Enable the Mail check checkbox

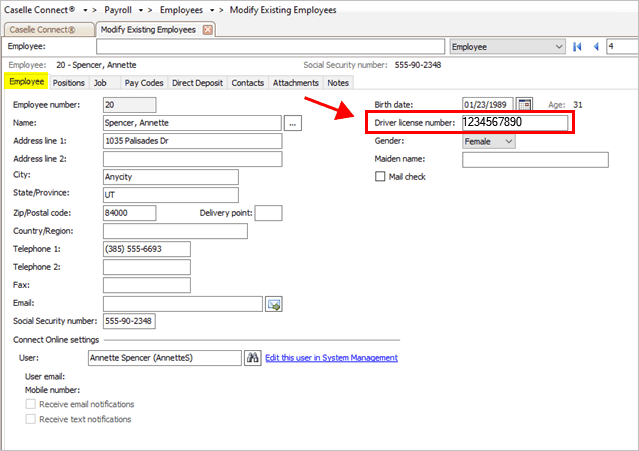[380, 177]
